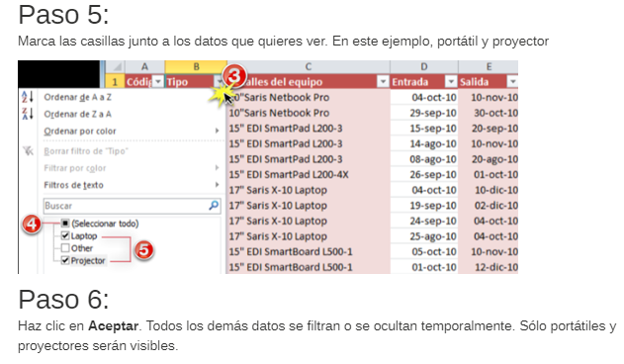Select row 1 header
The width and height of the screenshot is (624, 364).
tap(115, 82)
